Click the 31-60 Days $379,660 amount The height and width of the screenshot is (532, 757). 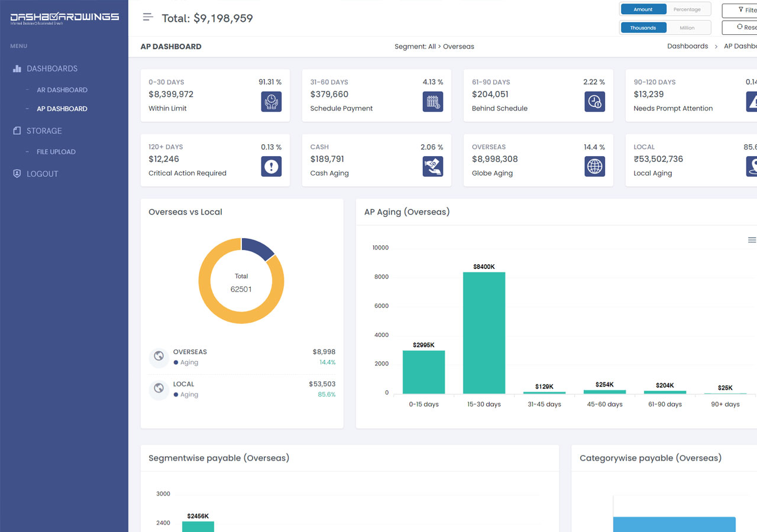(329, 94)
